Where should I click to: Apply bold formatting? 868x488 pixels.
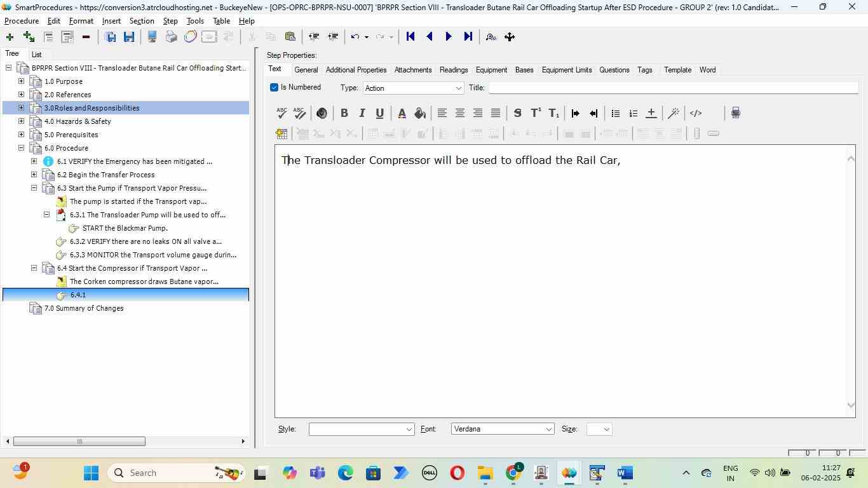point(344,113)
